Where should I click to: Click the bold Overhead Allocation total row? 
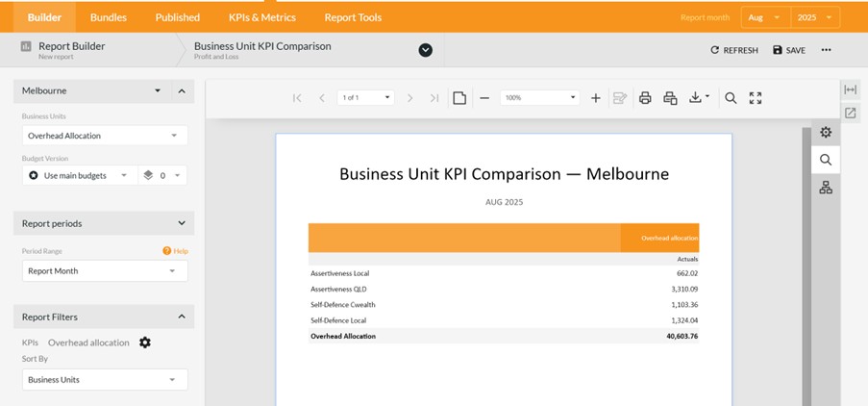504,336
